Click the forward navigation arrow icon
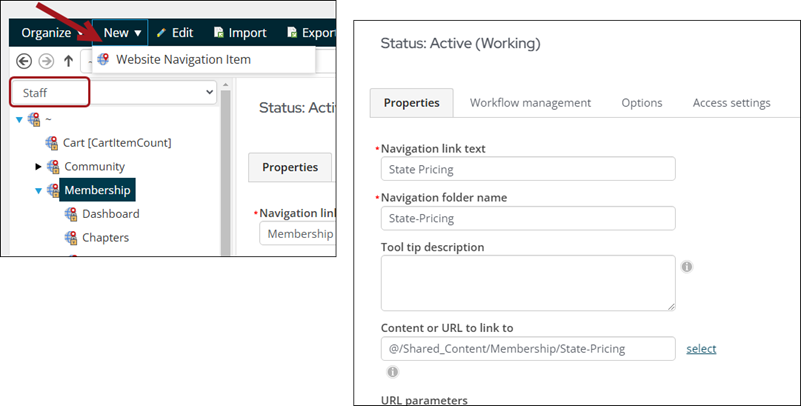Viewport: 801px width, 406px height. click(x=45, y=60)
